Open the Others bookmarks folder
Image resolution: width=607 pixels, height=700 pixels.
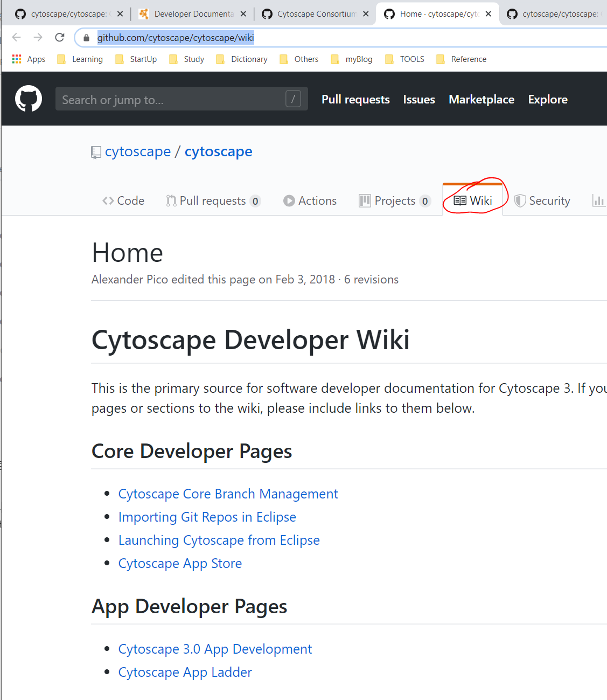299,59
